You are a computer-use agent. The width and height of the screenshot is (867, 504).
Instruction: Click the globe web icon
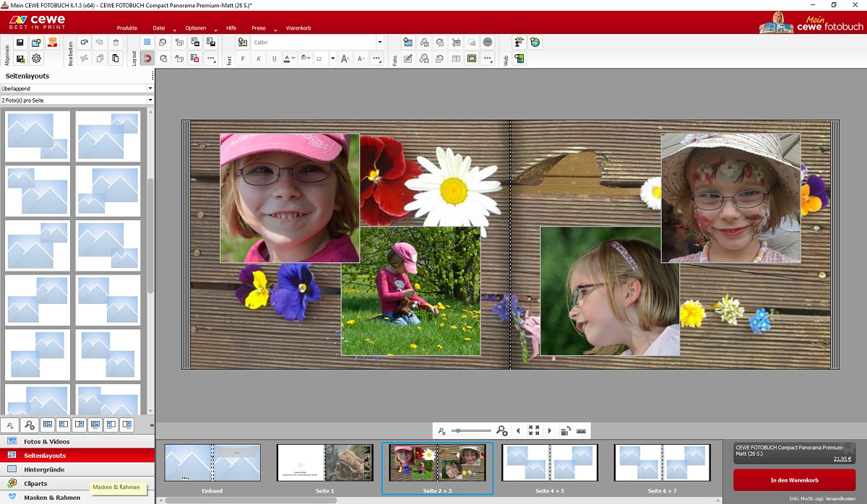[x=535, y=43]
